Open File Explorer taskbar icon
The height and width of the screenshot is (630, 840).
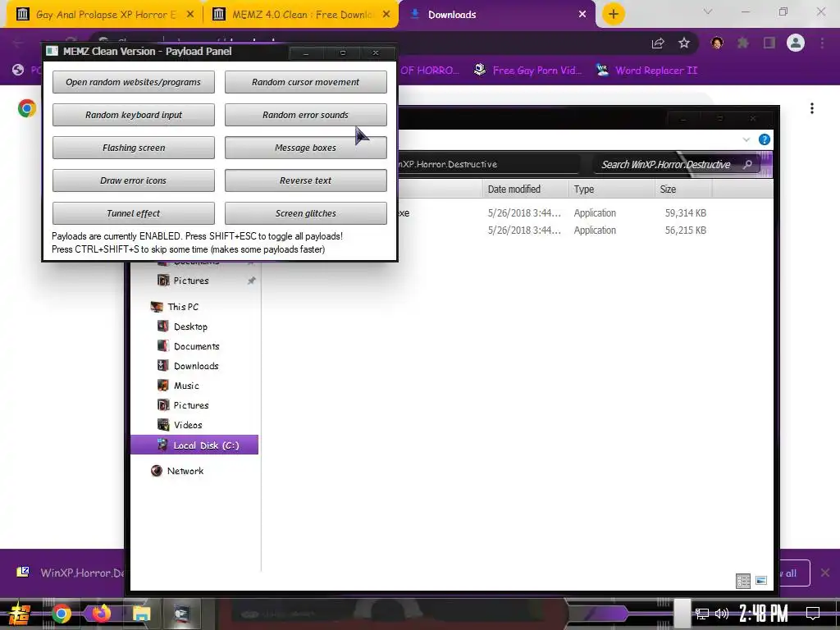[142, 614]
